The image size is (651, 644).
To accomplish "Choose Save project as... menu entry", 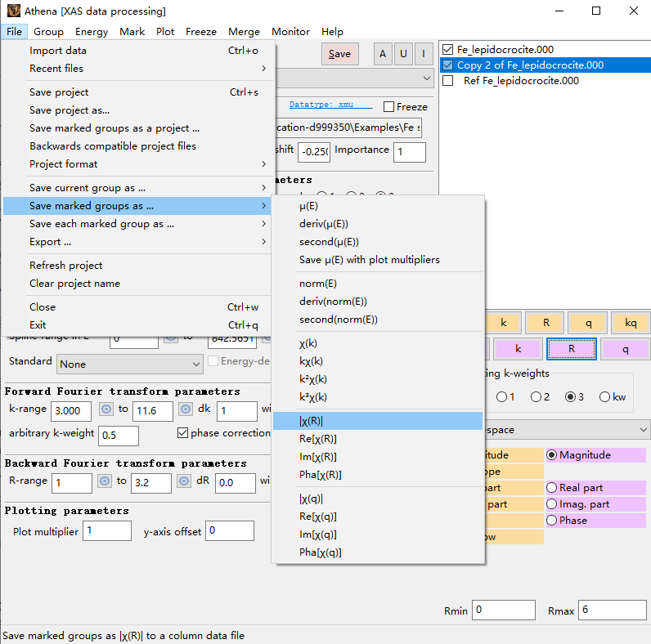I will point(137,110).
